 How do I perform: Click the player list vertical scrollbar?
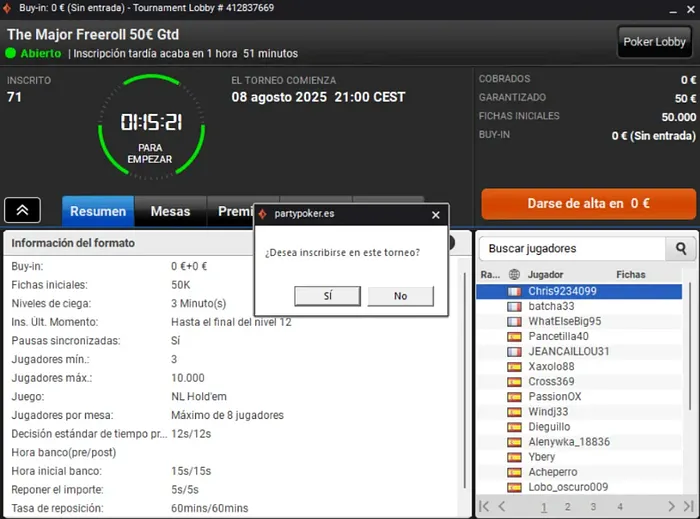[690, 346]
